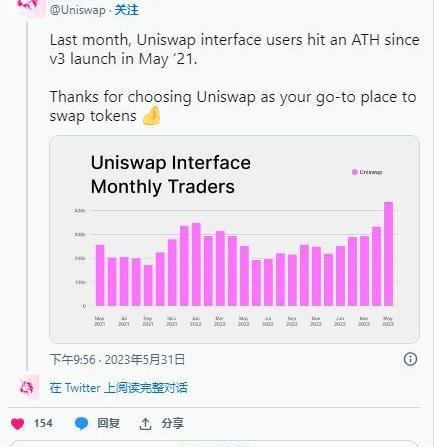Click the share upload arrow icon
The width and height of the screenshot is (434, 447).
145,424
